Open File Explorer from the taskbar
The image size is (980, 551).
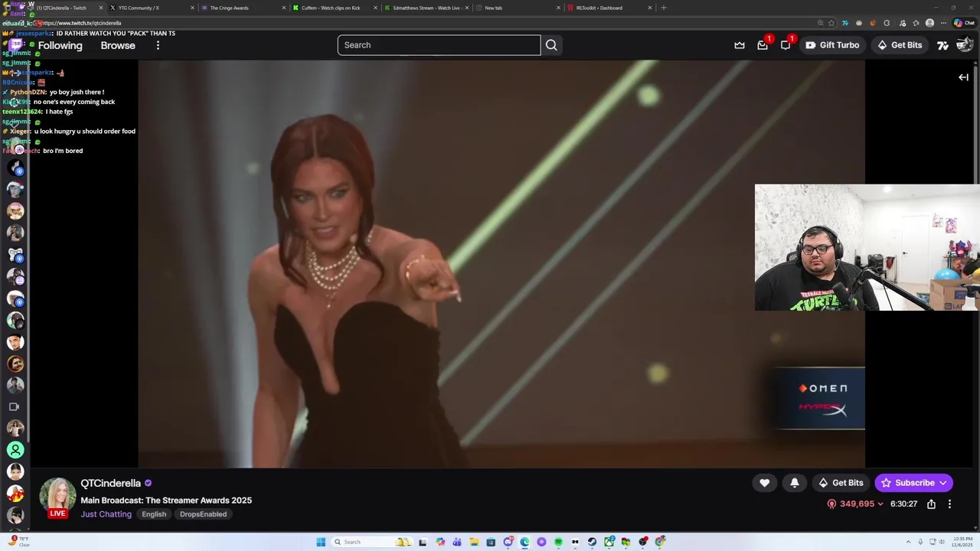pos(474,542)
